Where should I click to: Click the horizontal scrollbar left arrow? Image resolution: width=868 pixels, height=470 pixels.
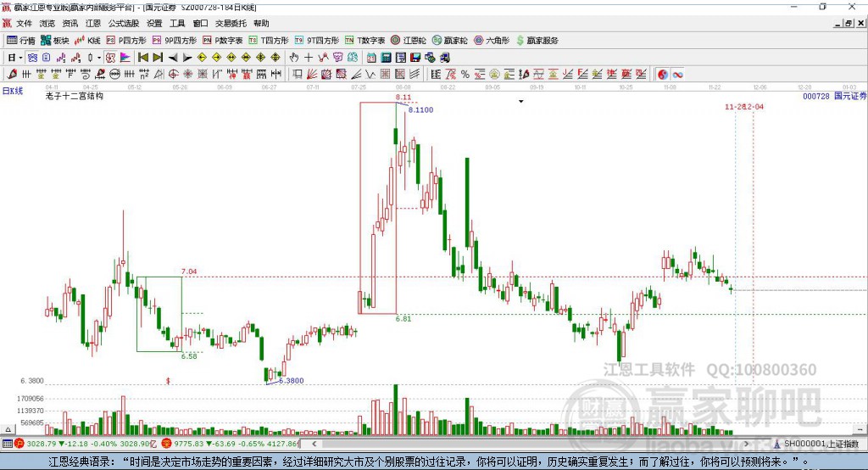point(314,444)
